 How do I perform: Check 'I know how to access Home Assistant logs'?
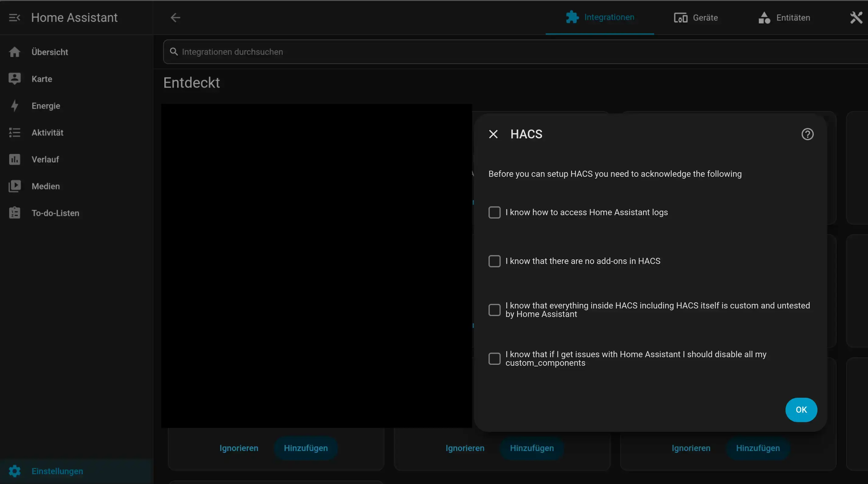[494, 212]
